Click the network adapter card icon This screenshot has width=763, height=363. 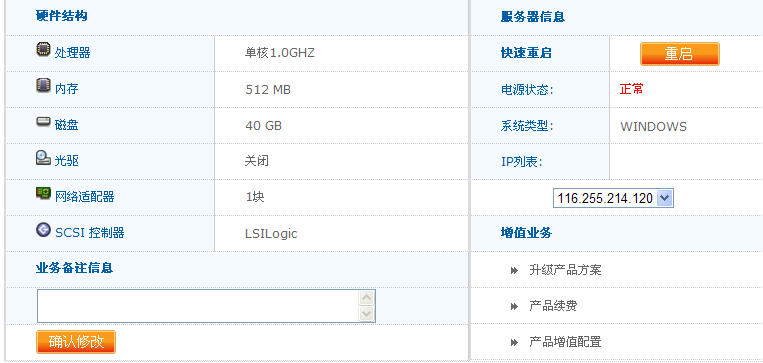(x=43, y=193)
